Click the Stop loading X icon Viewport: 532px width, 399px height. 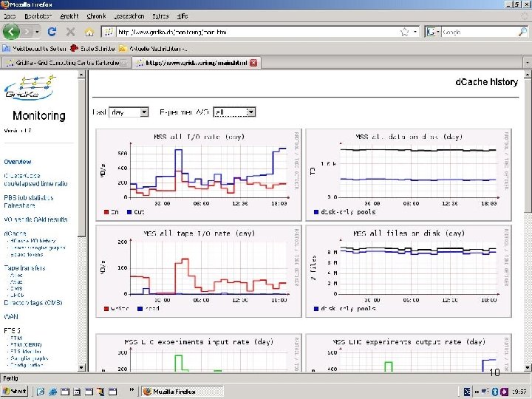[71, 32]
